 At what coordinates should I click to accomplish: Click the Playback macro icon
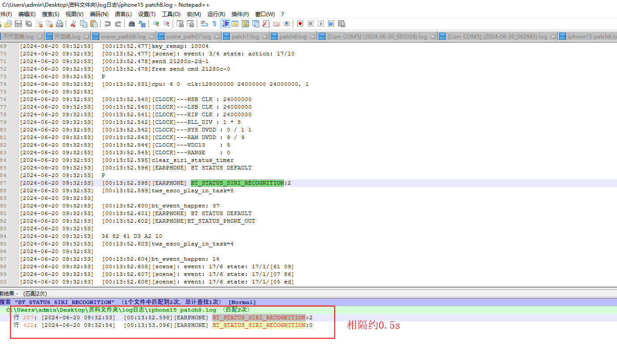coord(321,24)
